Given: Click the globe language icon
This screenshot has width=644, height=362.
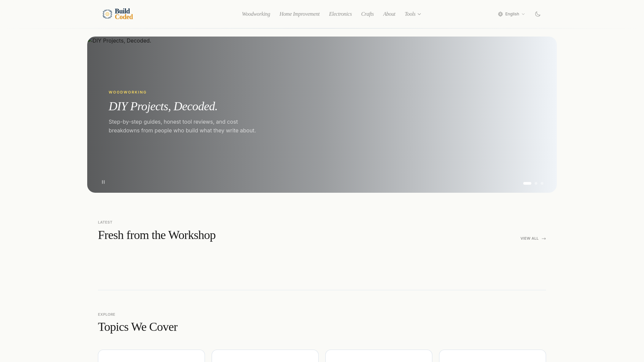Looking at the screenshot, I should [500, 14].
